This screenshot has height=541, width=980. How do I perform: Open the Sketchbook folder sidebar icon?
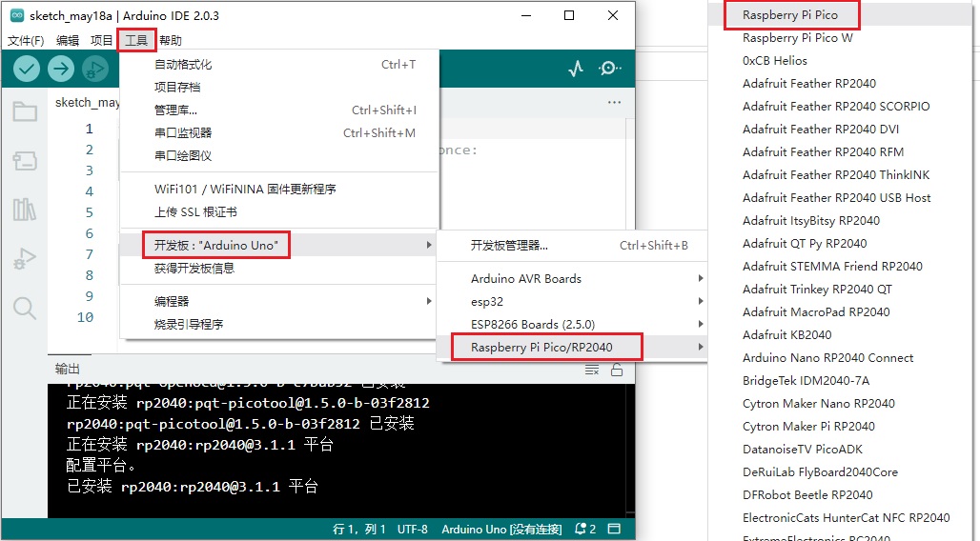[x=25, y=111]
